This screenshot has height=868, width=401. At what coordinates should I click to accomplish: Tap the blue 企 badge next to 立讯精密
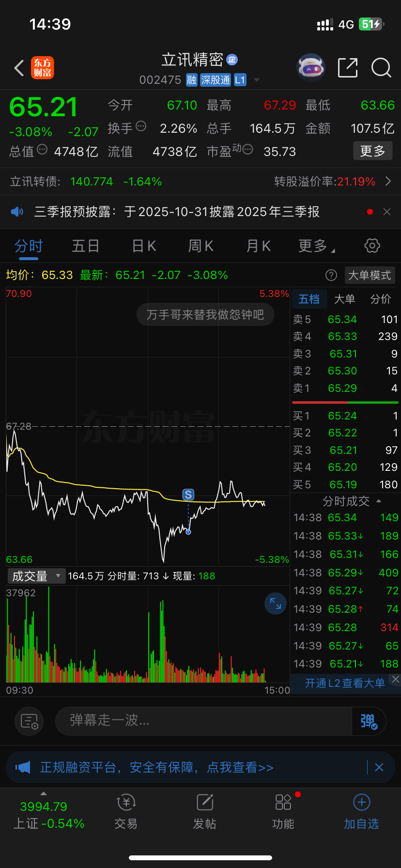tap(232, 60)
